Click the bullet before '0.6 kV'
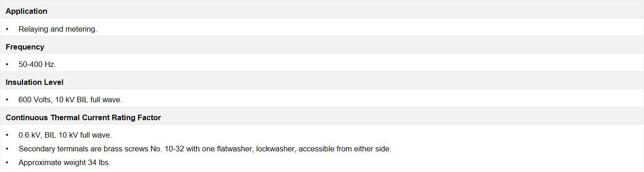The image size is (644, 172). [x=7, y=135]
